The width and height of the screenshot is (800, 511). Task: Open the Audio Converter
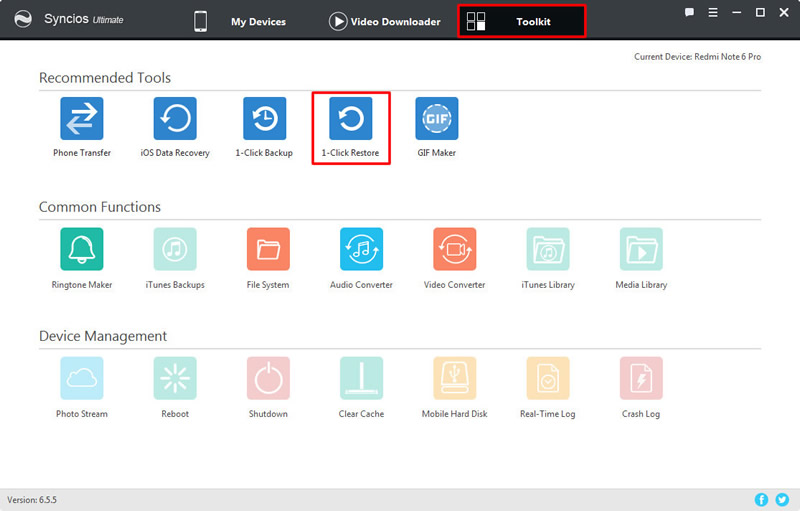click(361, 249)
